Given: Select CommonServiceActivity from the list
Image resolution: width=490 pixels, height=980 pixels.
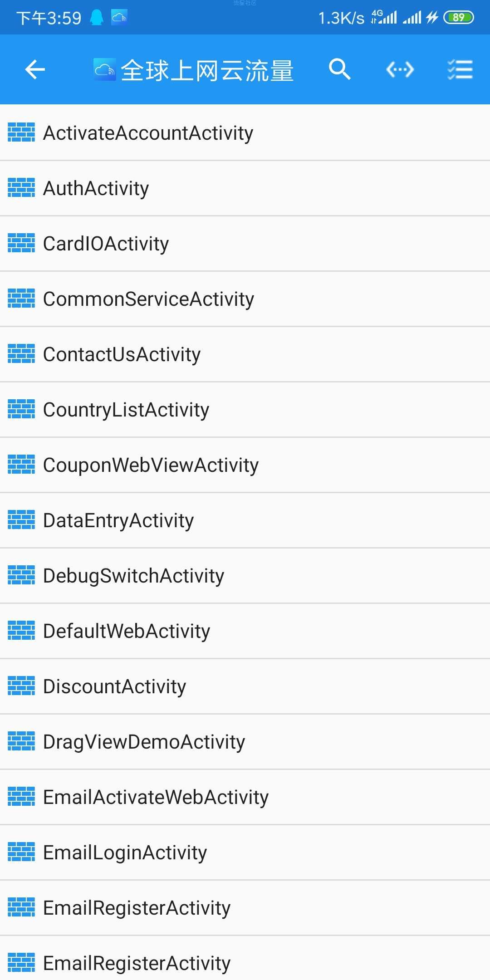Looking at the screenshot, I should coord(245,299).
